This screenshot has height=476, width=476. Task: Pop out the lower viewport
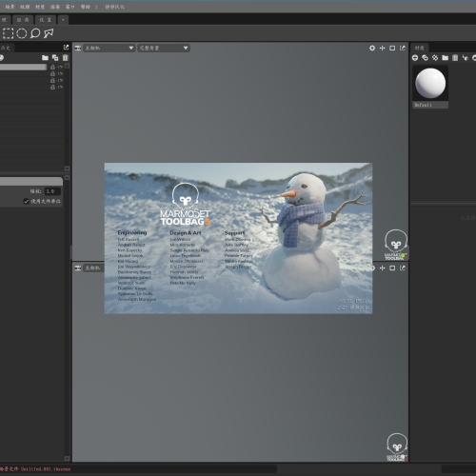[403, 268]
